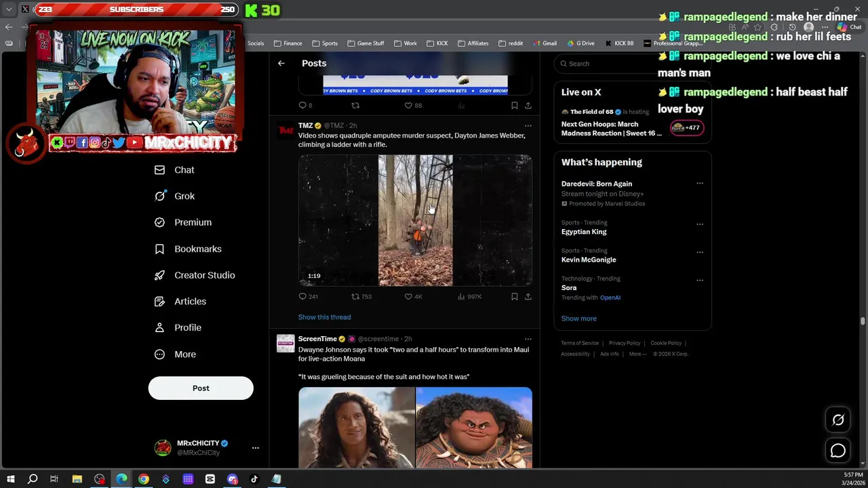868x488 pixels.
Task: Open MRxCHICITY account menu dots
Action: click(255, 448)
